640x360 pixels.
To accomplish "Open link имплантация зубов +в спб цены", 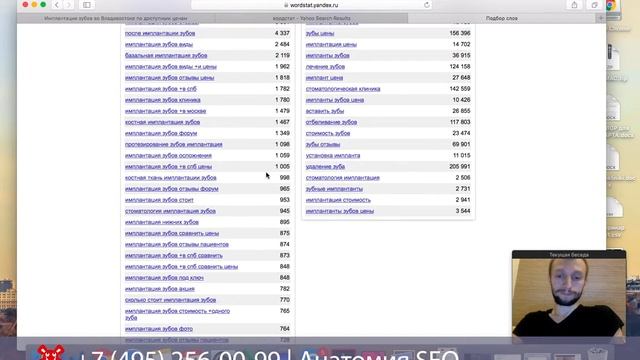I will coord(168,167).
